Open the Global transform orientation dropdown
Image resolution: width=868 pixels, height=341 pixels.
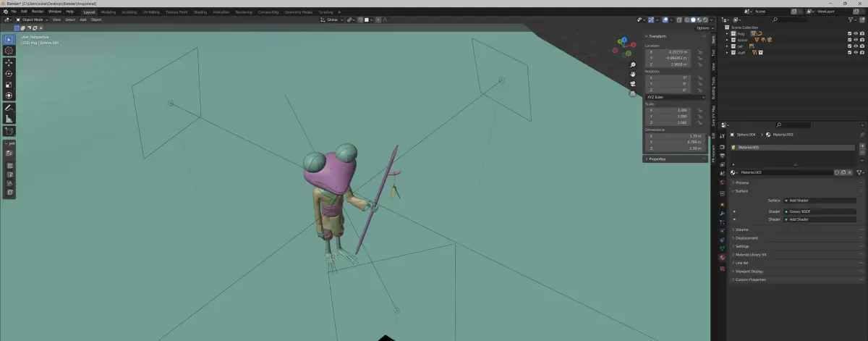pyautogui.click(x=333, y=20)
